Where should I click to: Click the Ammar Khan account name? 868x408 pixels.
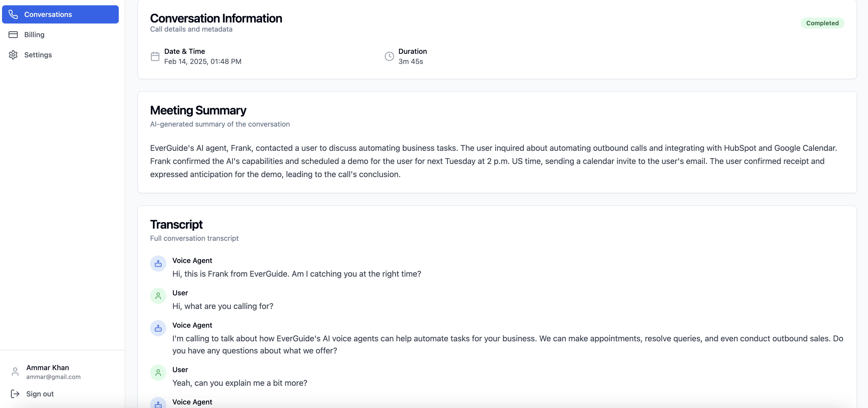click(x=48, y=368)
